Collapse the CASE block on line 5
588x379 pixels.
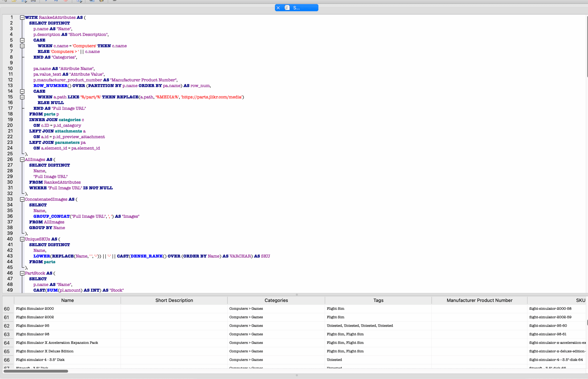point(22,40)
